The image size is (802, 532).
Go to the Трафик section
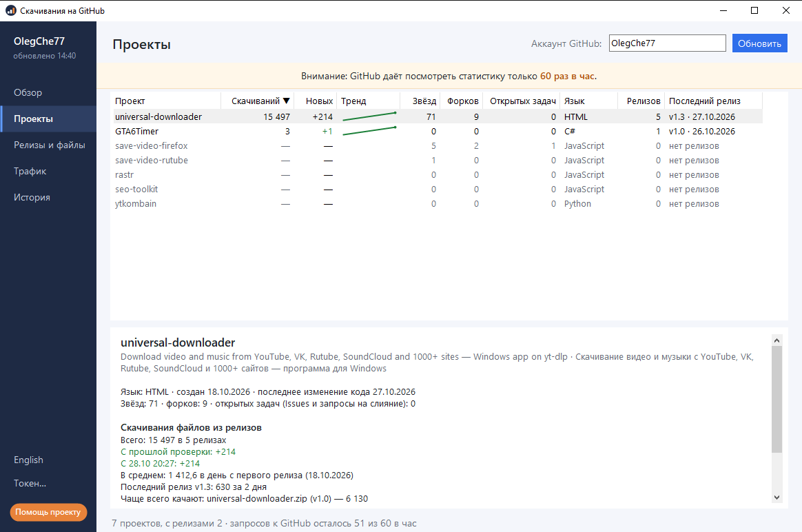[48, 172]
